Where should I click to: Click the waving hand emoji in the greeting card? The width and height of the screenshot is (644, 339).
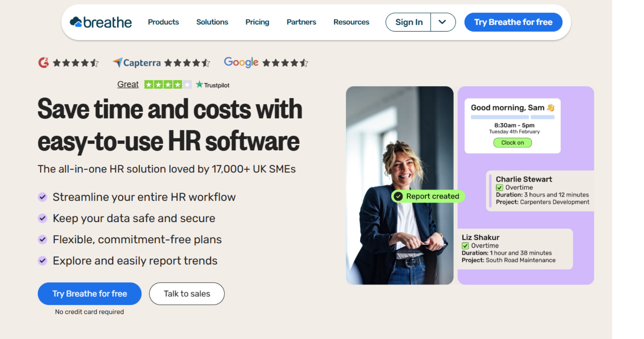pos(551,107)
